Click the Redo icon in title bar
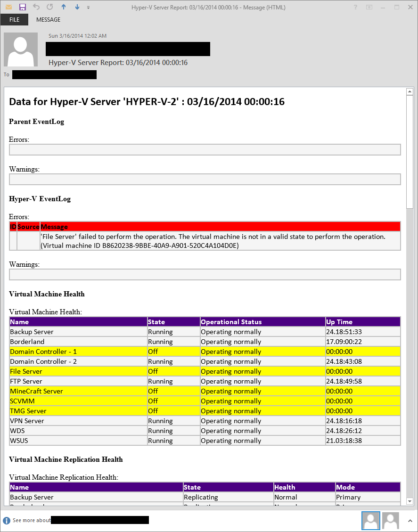The width and height of the screenshot is (418, 532). [x=50, y=7]
